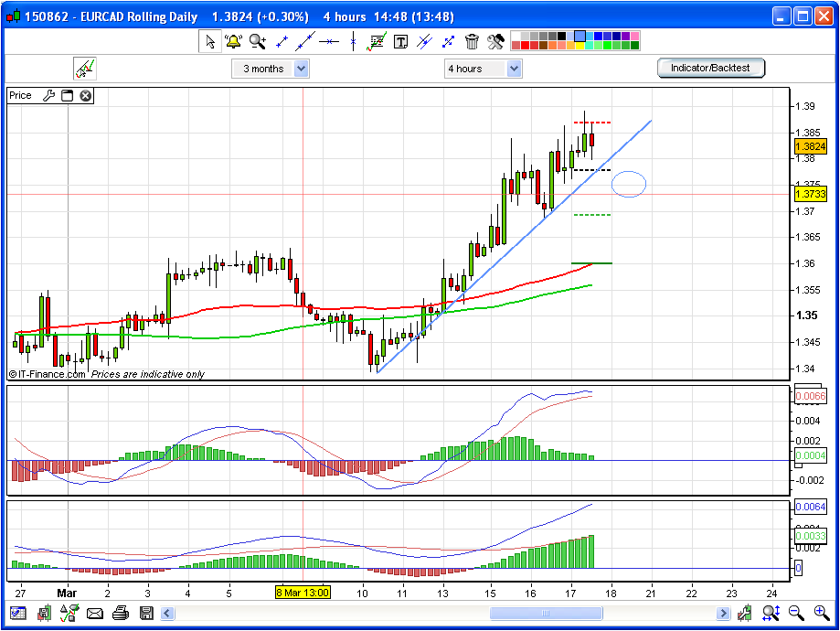Expand the 3 months period dropdown arrow
The width and height of the screenshot is (840, 631).
301,69
